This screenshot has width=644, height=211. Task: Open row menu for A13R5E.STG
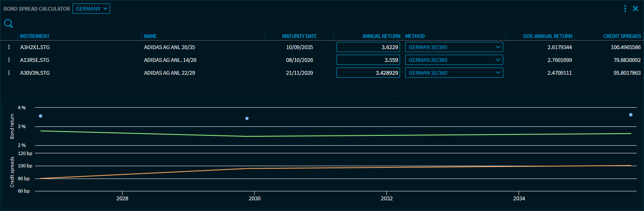pyautogui.click(x=9, y=60)
